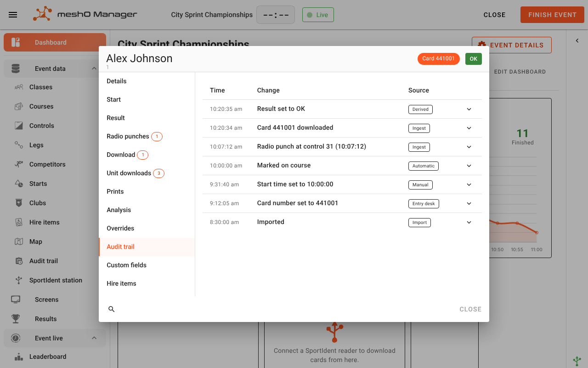
Task: Click the Card 441001 chip
Action: point(438,58)
